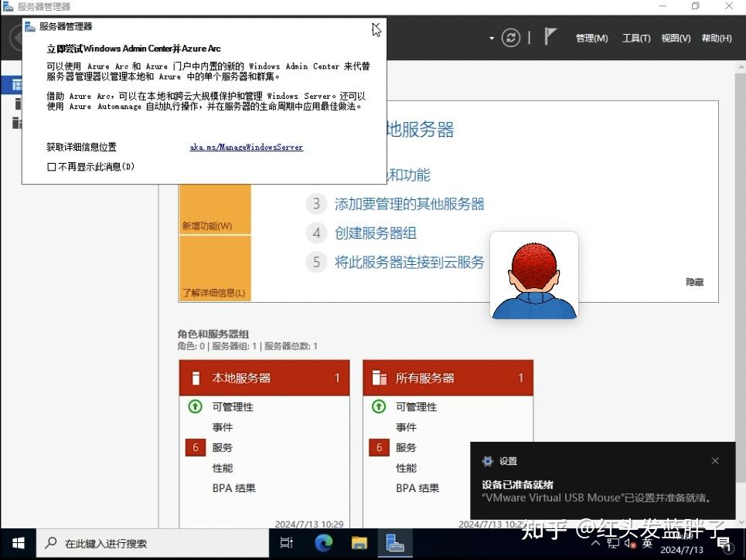Click the muted volume icon in system tray
The width and height of the screenshot is (746, 560).
630,545
